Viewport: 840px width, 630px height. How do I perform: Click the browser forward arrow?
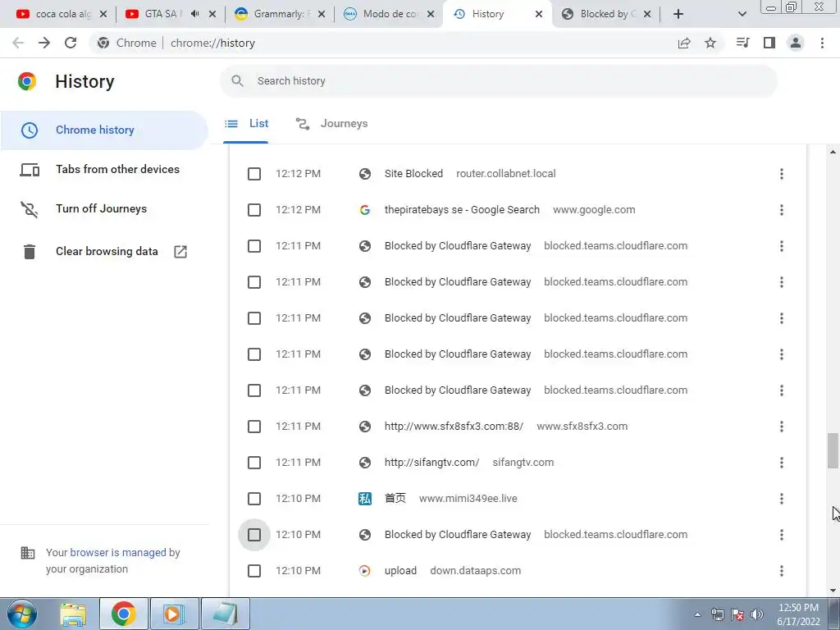pyautogui.click(x=44, y=43)
